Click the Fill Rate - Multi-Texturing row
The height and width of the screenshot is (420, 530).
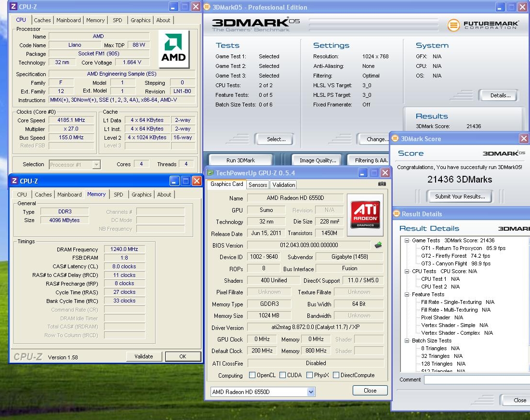(x=455, y=310)
